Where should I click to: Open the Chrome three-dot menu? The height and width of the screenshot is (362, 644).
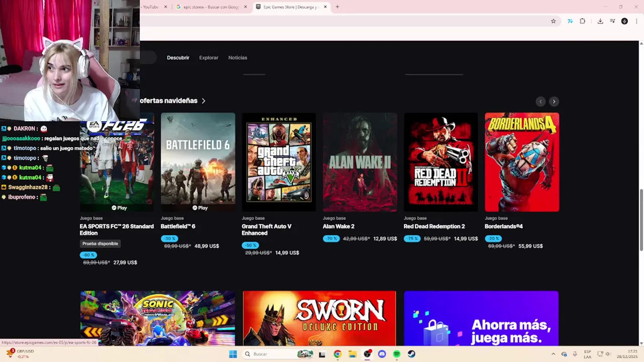[x=636, y=21]
